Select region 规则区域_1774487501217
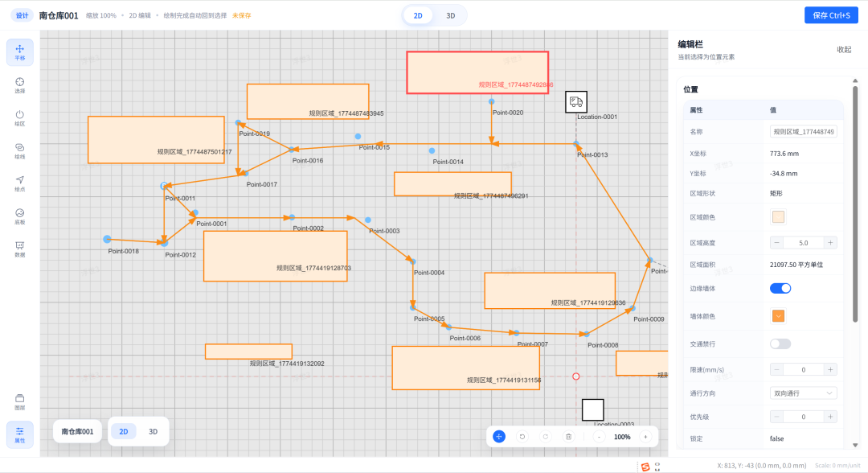This screenshot has height=473, width=868. coord(156,140)
